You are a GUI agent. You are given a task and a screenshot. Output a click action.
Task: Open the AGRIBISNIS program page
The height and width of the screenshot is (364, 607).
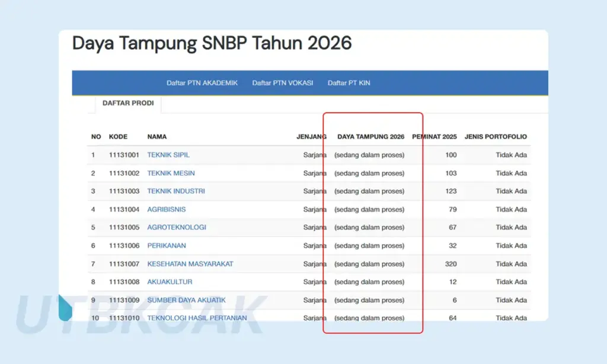166,209
